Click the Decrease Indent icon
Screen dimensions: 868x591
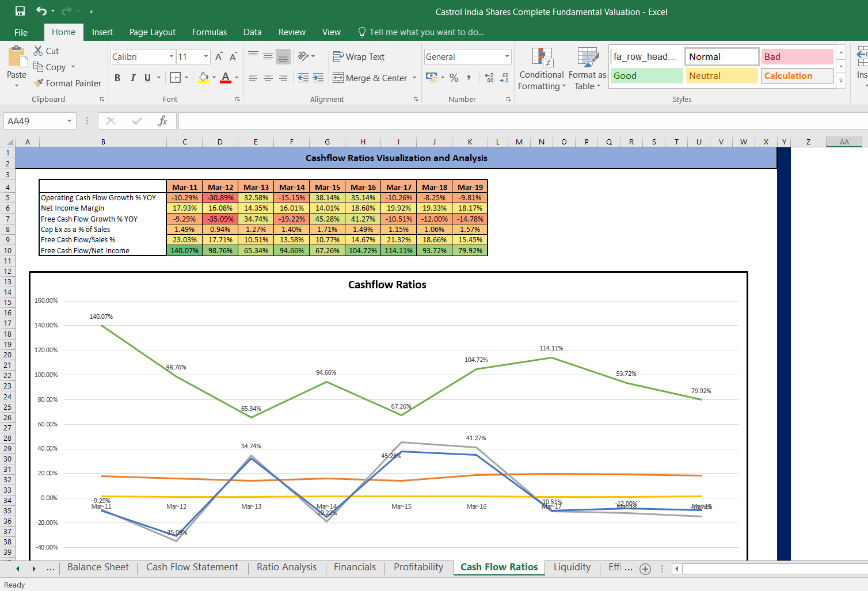pyautogui.click(x=303, y=78)
